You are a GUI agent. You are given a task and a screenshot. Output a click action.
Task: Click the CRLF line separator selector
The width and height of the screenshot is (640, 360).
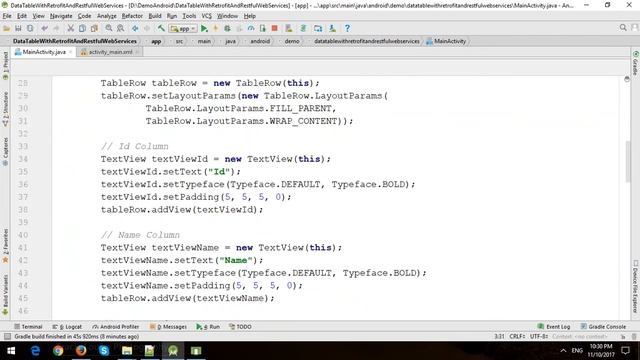click(x=517, y=336)
